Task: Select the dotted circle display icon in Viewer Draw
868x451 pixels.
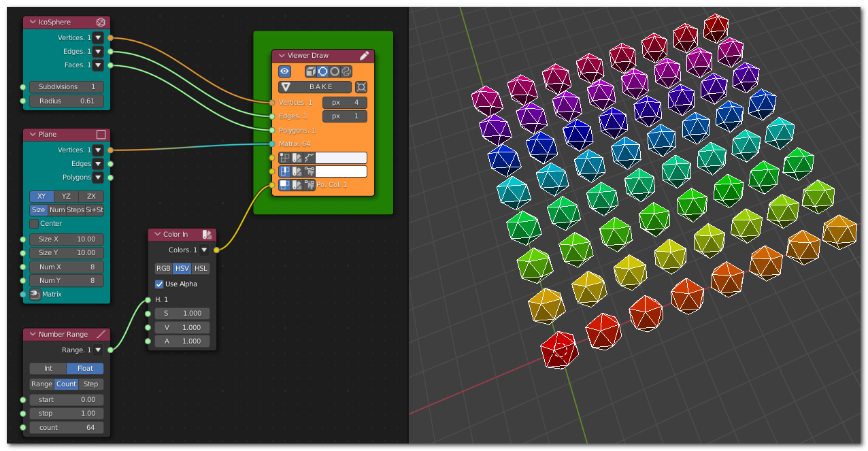Action: coord(323,71)
